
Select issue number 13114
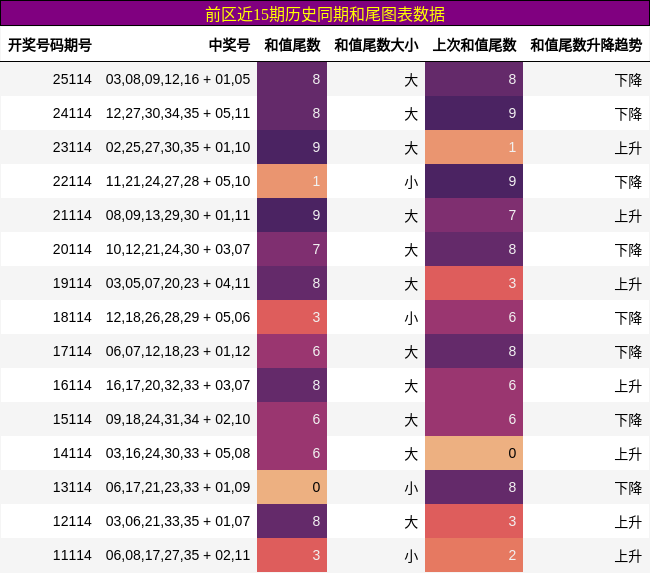(x=72, y=487)
